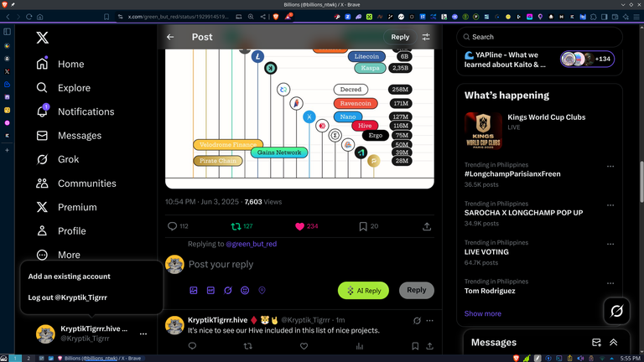
Task: Open KryptikTigrrr.hive comment avatar
Action: 174,325
